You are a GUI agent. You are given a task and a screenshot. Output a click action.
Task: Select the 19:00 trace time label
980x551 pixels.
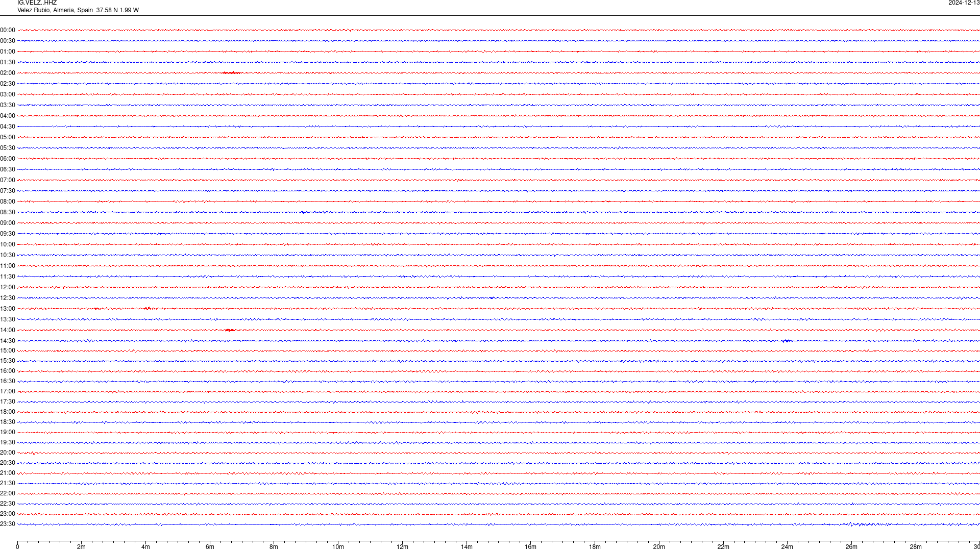point(8,432)
